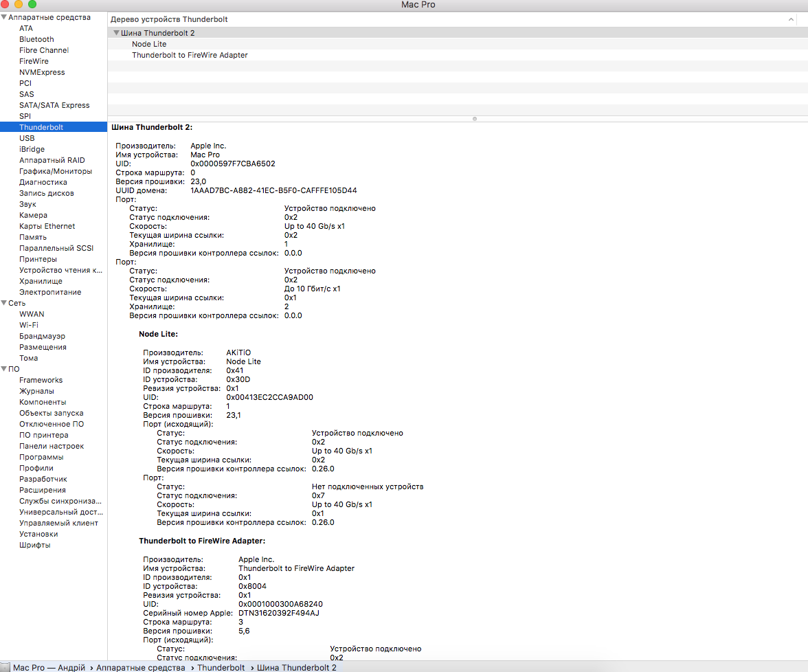Image resolution: width=808 pixels, height=672 pixels.
Task: Click Дерево устройств Thunderbolt column header
Action: [169, 19]
